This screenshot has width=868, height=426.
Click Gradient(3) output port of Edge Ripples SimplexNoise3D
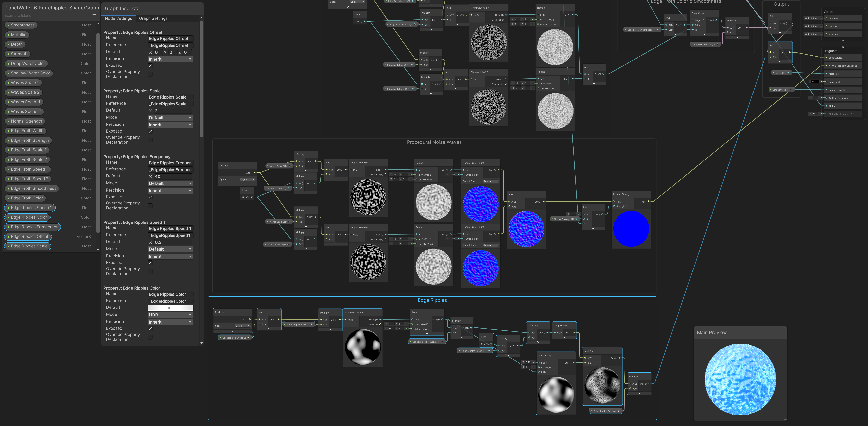pos(380,324)
